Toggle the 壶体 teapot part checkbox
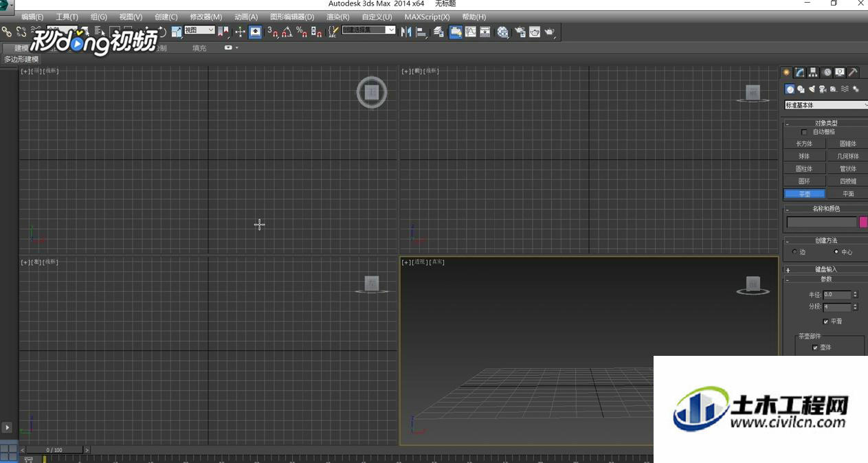 click(x=815, y=348)
